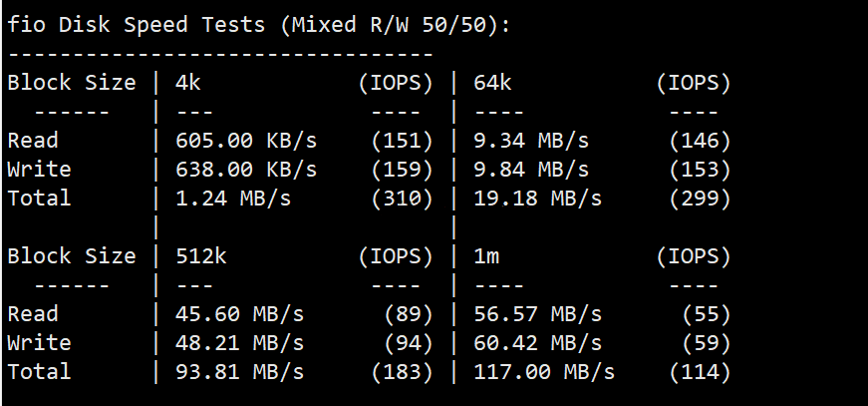Click the 117.00 MB/s total speed
Image resolution: width=868 pixels, height=406 pixels.
pyautogui.click(x=544, y=372)
